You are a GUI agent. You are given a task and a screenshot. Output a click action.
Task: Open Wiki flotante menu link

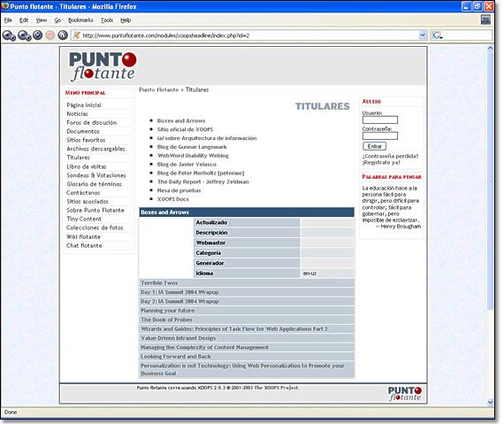click(83, 236)
